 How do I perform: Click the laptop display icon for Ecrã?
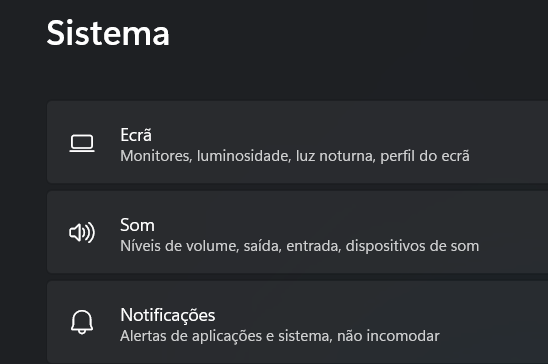tap(82, 143)
